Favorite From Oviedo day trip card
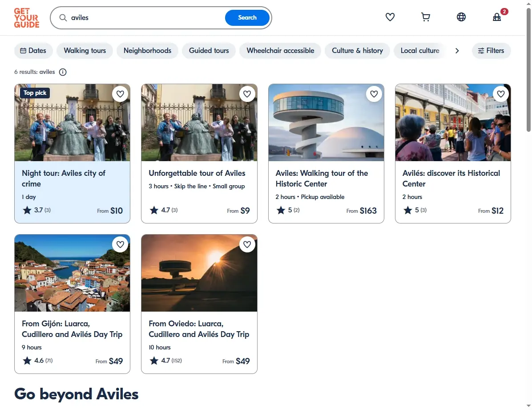 tap(247, 244)
